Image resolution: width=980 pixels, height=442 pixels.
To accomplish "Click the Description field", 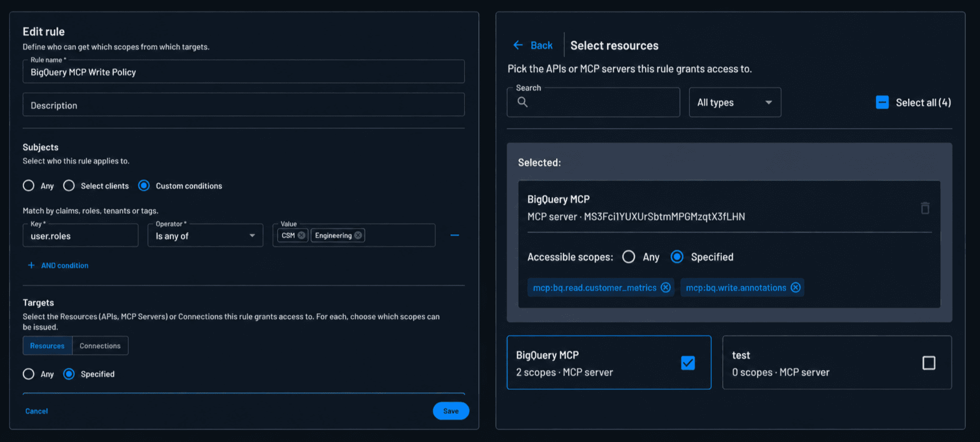I will (244, 105).
